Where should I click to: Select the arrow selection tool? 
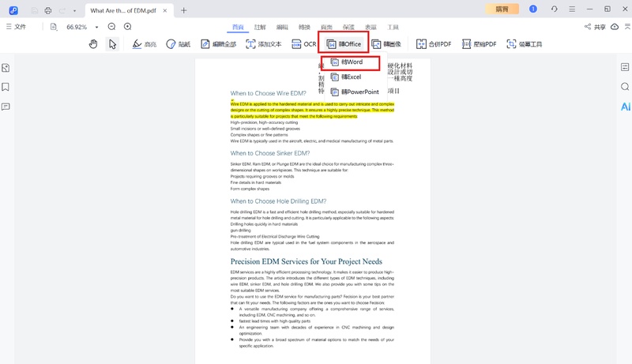click(x=112, y=44)
